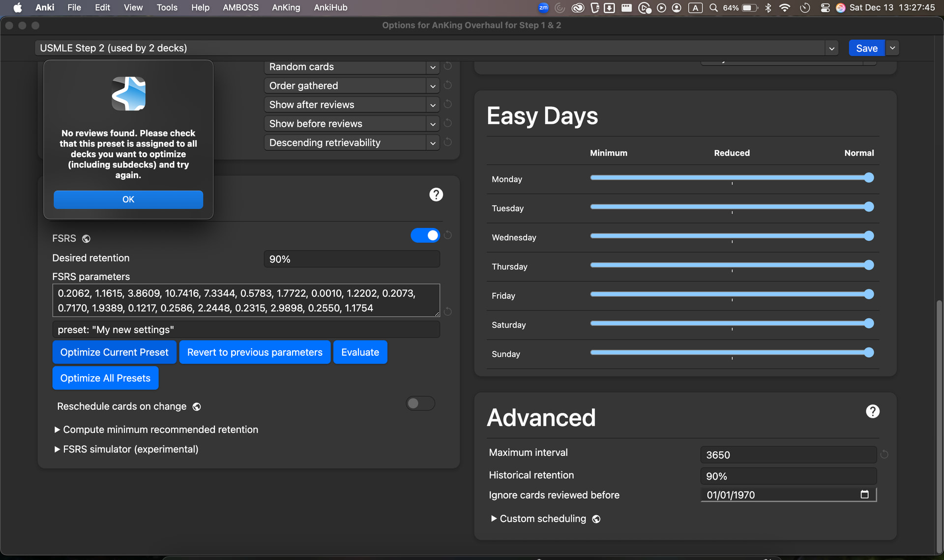Click the Advanced section help icon
Screen dimensions: 944x560
872,412
